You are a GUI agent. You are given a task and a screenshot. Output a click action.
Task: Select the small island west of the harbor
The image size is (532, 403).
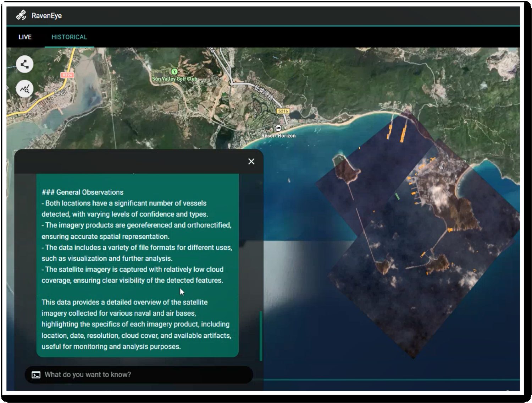(x=346, y=170)
